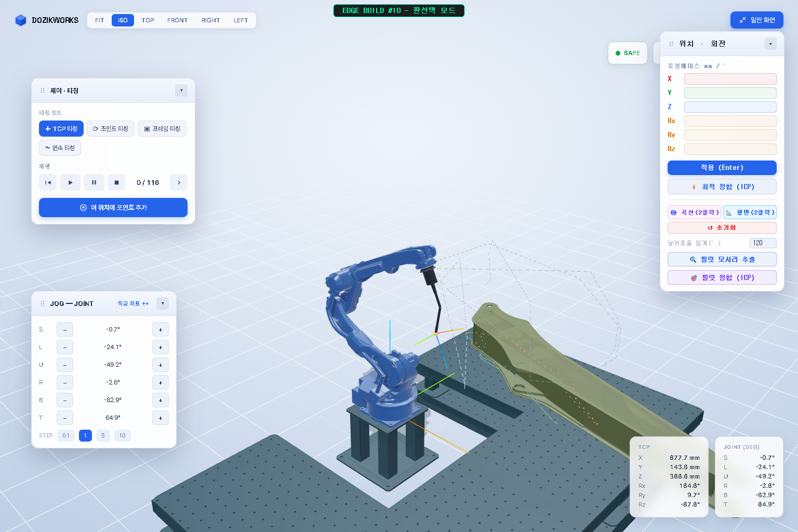The width and height of the screenshot is (798, 532).
Task: Switch to RIGHT view
Action: click(211, 20)
